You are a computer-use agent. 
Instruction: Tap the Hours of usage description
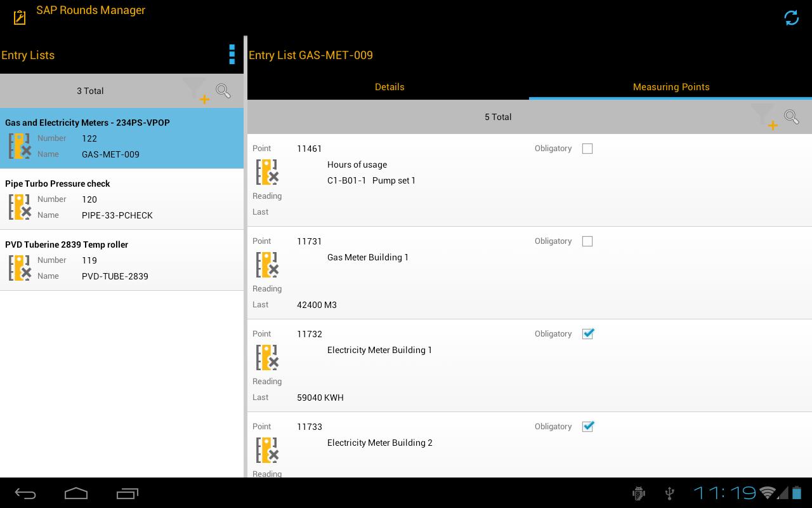click(357, 164)
